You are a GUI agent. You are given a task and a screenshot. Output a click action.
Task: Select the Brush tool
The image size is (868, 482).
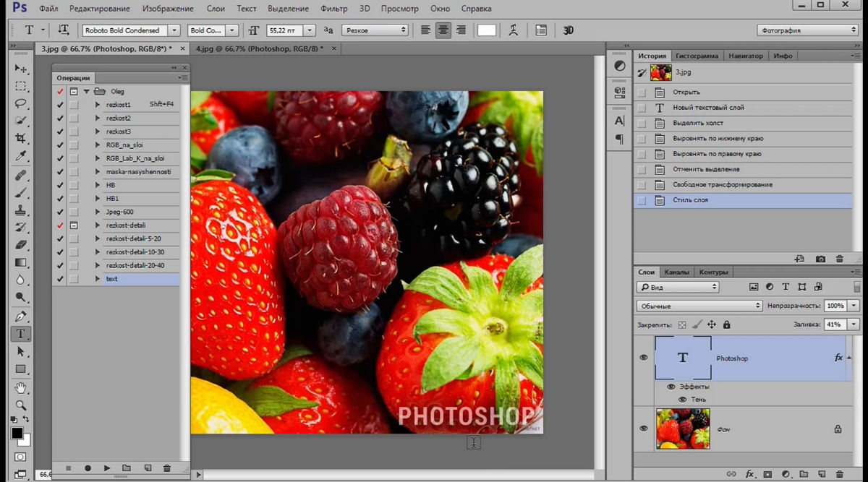20,193
